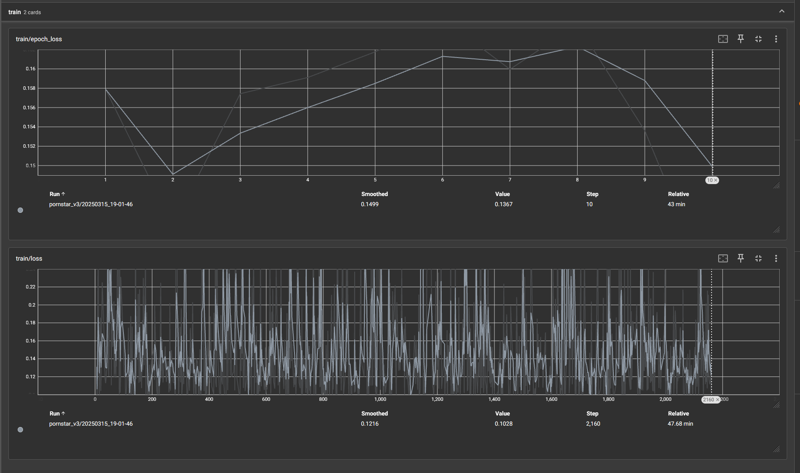Pin the train/loss card
Viewport: 800px width, 473px height.
[740, 259]
